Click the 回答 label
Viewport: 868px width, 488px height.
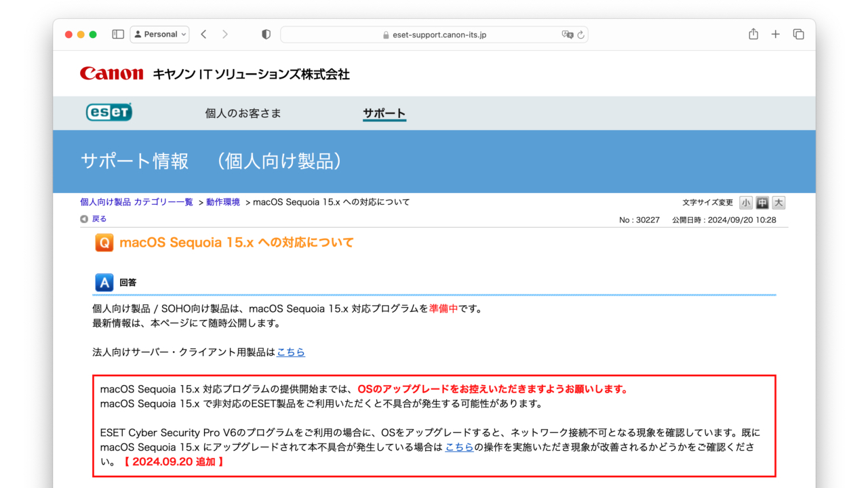[127, 283]
